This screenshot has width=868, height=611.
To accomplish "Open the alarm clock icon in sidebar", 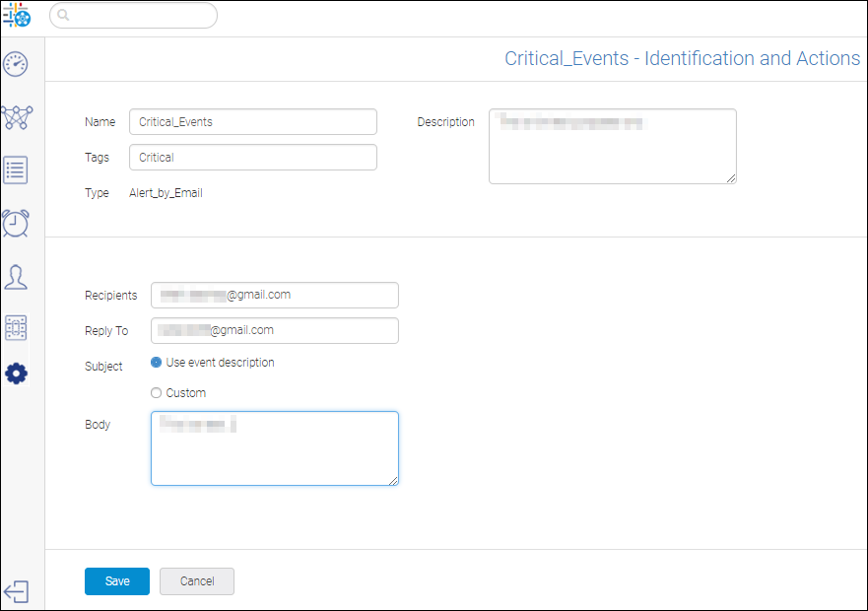I will pyautogui.click(x=16, y=223).
